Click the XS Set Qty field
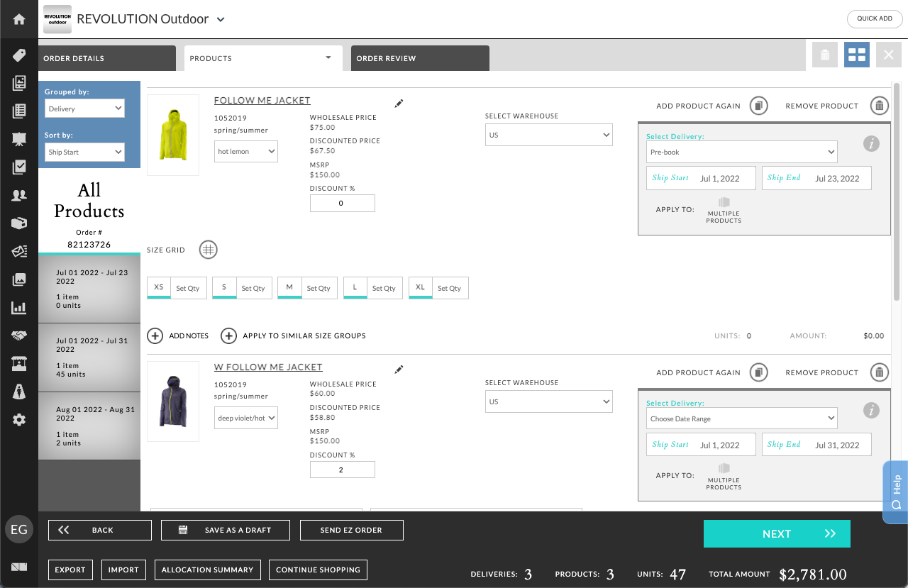908x588 pixels. [188, 288]
